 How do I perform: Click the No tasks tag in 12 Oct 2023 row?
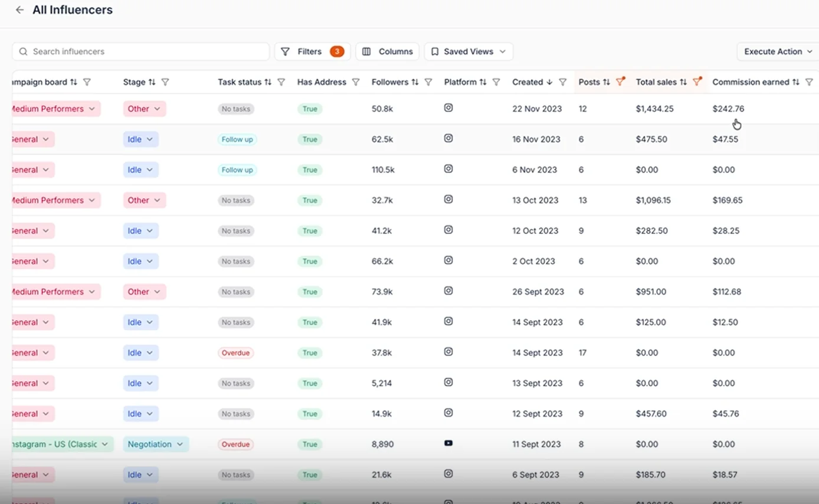click(x=235, y=231)
